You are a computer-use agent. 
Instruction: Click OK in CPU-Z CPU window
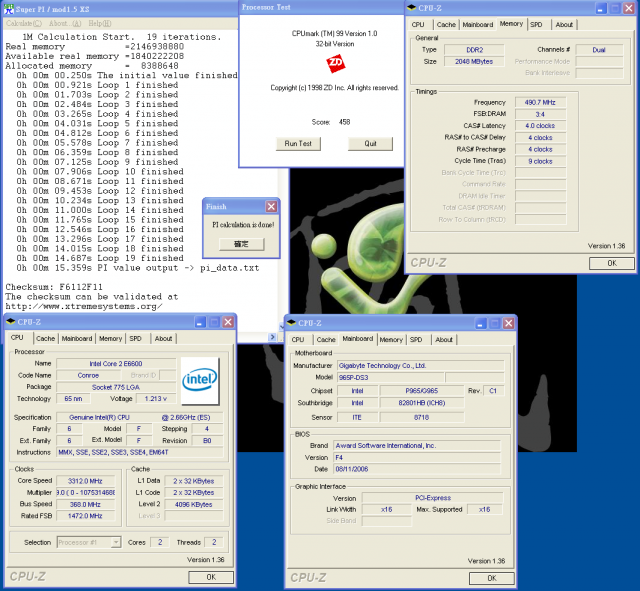(211, 577)
